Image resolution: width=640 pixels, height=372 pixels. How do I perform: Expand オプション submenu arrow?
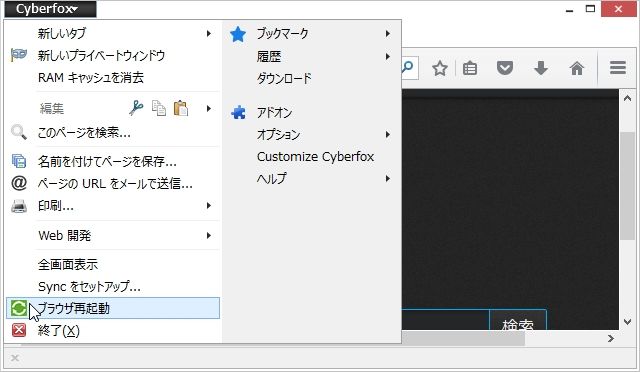click(387, 134)
